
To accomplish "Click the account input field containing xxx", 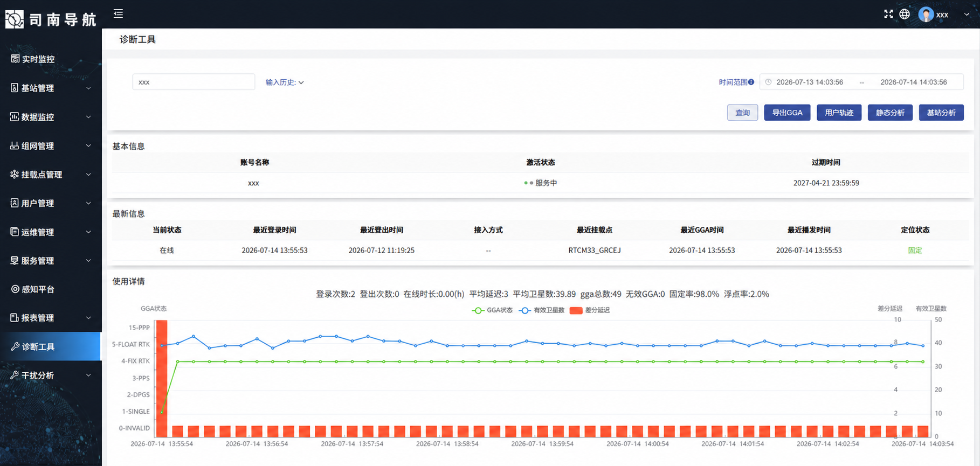I will (x=194, y=82).
